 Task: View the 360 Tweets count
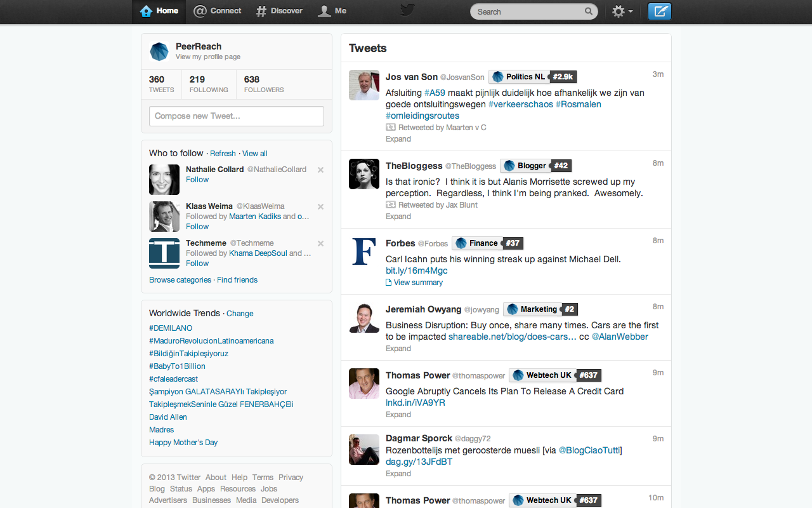click(161, 84)
